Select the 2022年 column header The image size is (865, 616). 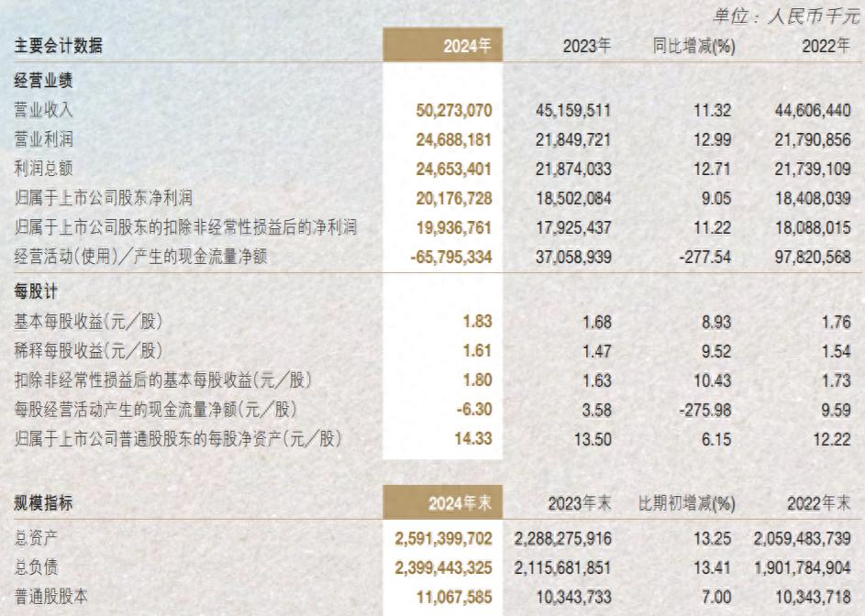click(x=826, y=46)
